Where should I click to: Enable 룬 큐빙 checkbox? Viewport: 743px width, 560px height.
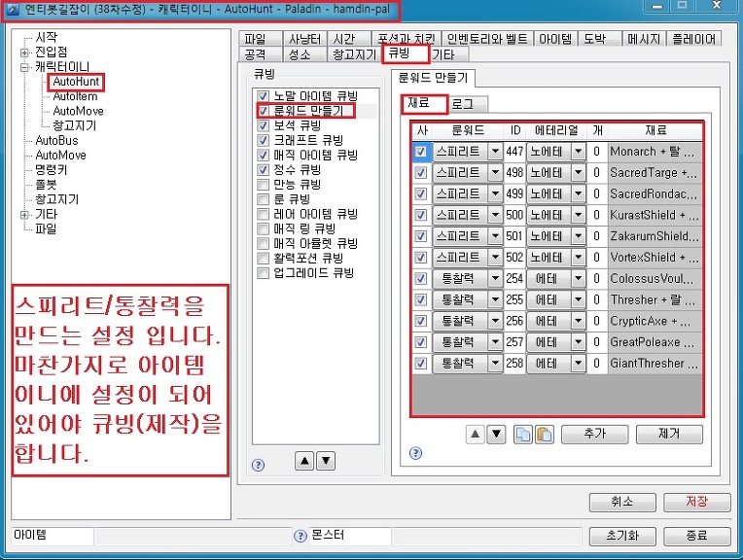(x=263, y=199)
